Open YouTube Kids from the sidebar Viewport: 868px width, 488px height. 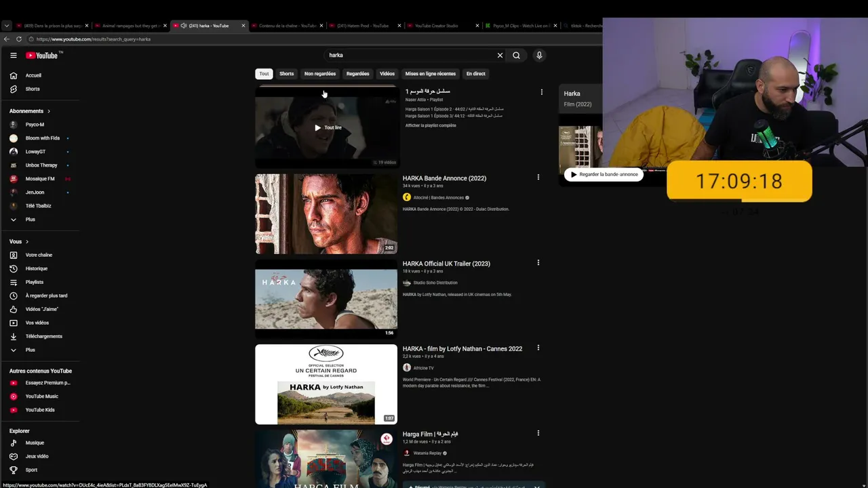[x=41, y=410]
